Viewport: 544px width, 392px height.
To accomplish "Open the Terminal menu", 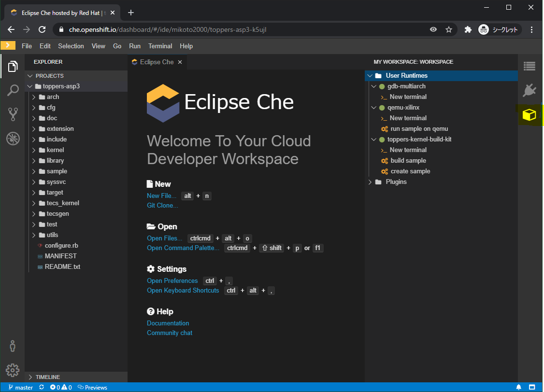I will pyautogui.click(x=160, y=46).
